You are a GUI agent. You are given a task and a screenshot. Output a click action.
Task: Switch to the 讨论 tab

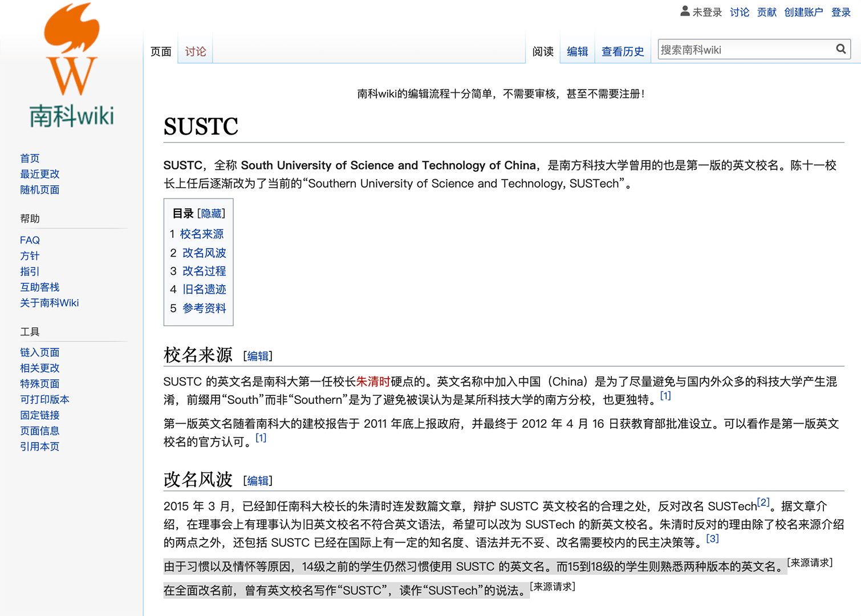click(x=194, y=51)
